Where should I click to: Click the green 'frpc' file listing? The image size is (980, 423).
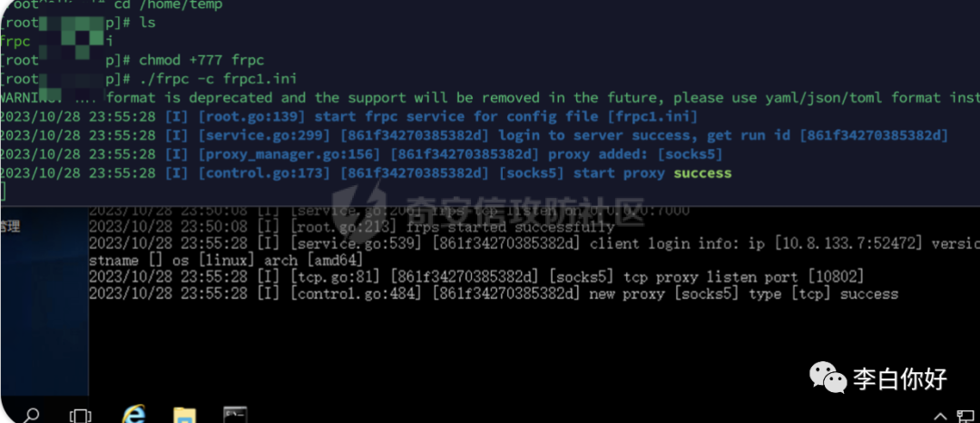15,42
